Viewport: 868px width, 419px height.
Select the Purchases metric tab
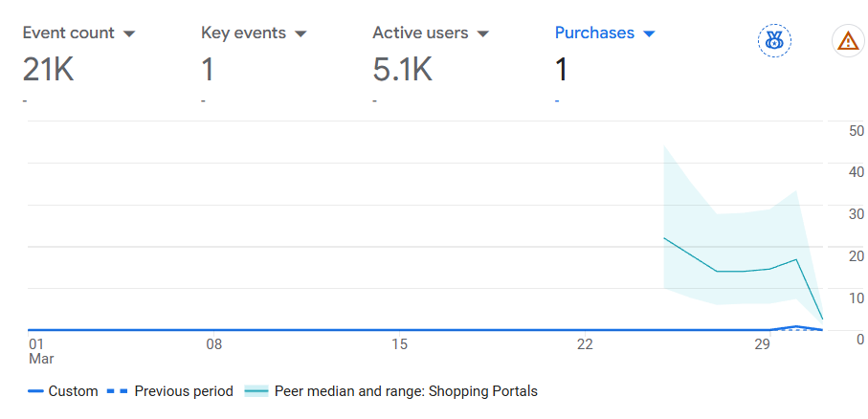point(605,61)
